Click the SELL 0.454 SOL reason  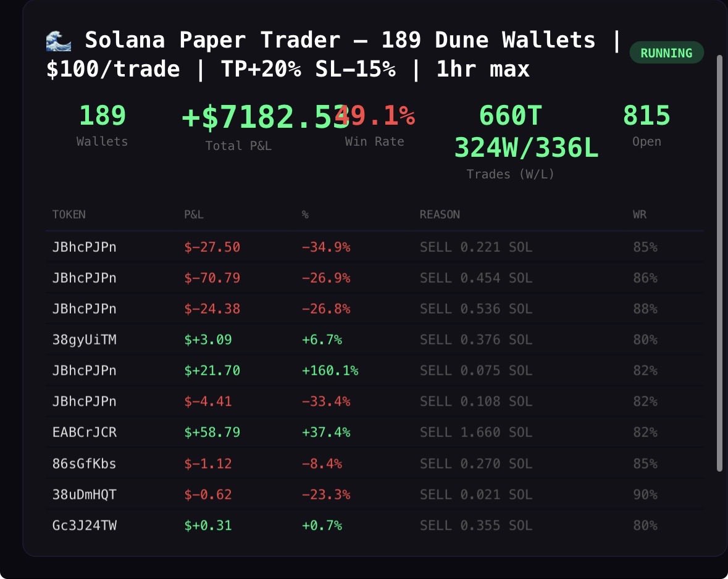click(476, 278)
